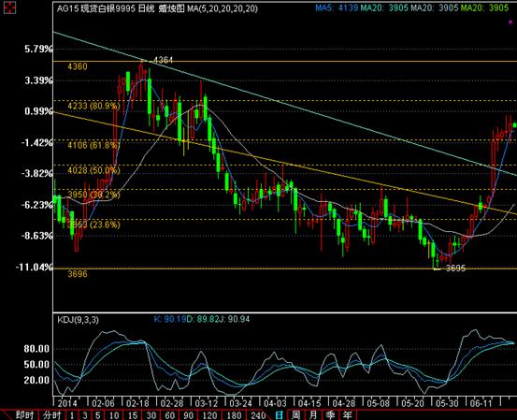
Task: Select the 180-minute period tab
Action: 234,415
